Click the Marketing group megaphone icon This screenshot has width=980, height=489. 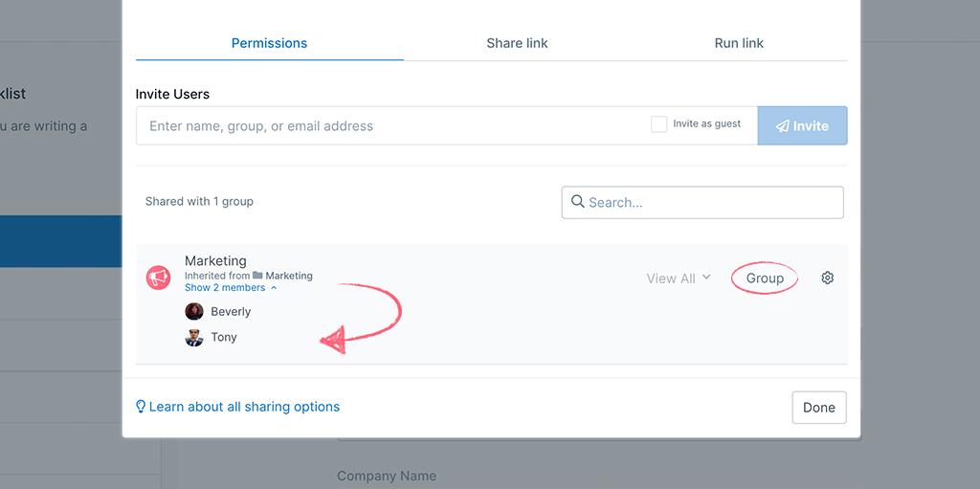click(158, 278)
